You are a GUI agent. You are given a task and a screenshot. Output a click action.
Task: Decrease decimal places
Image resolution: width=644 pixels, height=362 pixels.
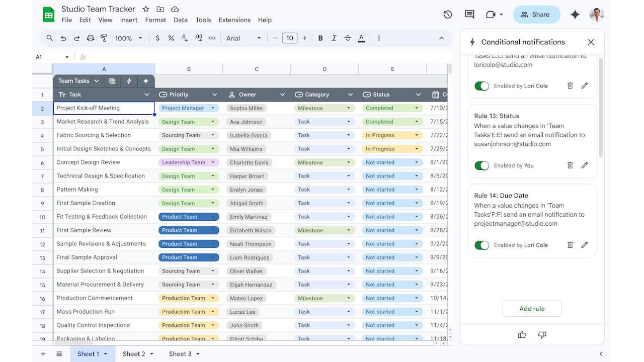185,38
